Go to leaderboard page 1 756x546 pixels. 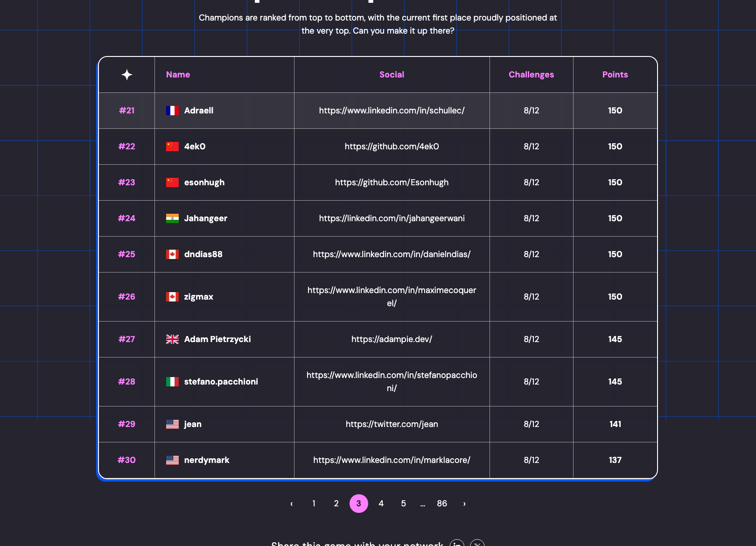(314, 504)
